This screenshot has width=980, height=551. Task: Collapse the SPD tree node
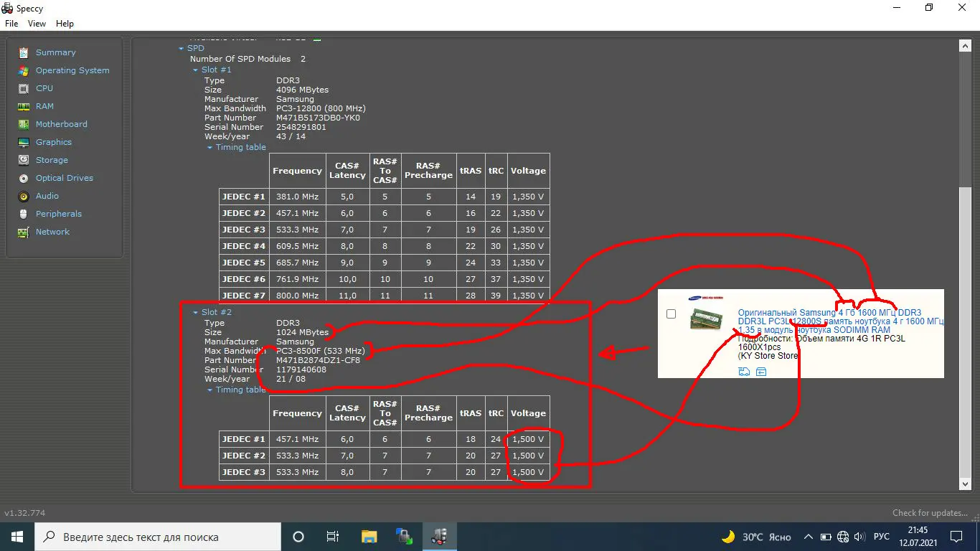182,48
